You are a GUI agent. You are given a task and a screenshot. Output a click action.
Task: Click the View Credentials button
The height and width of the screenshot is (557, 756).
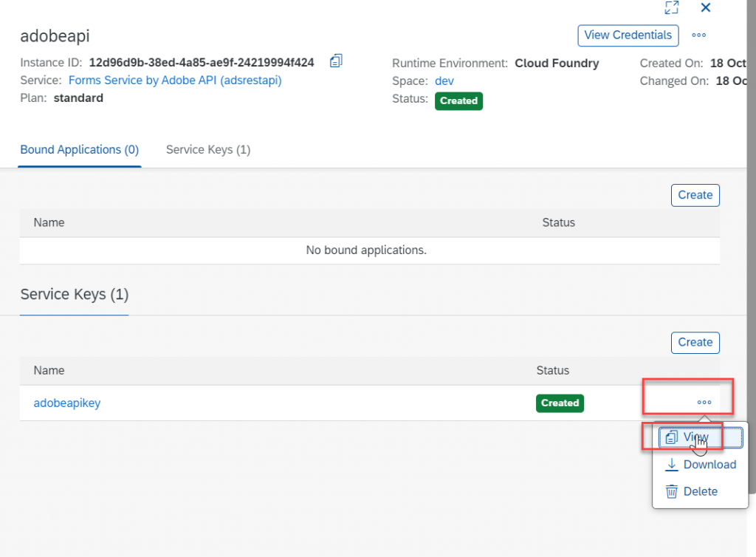tap(628, 35)
